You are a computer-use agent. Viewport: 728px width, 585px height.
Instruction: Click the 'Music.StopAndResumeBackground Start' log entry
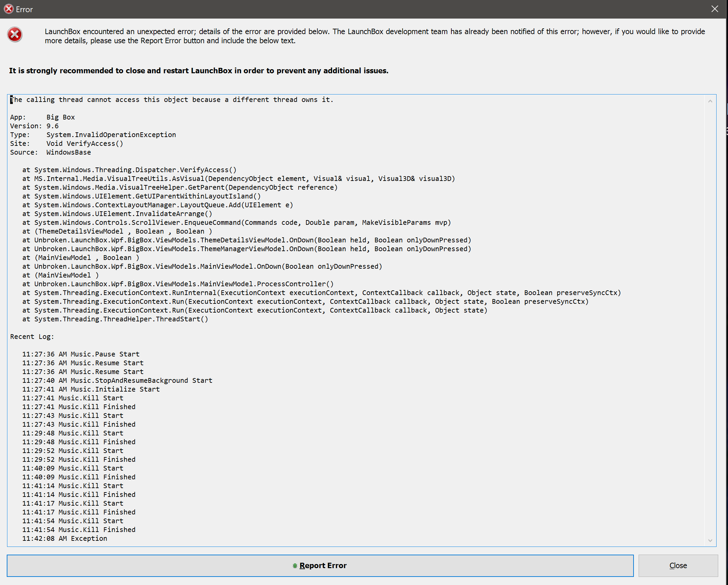click(117, 381)
